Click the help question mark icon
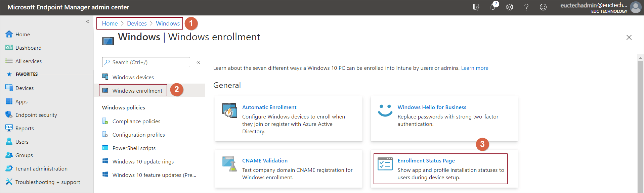This screenshot has width=644, height=193. click(x=526, y=7)
